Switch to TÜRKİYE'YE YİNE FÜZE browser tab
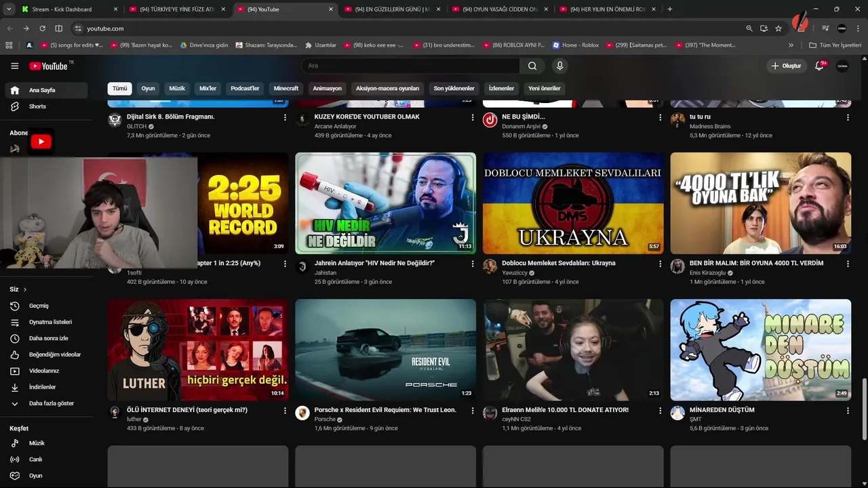The image size is (868, 488). click(x=178, y=9)
